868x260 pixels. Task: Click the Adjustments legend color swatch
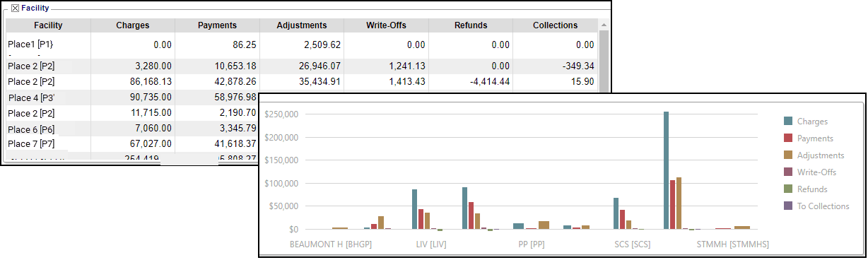pos(787,155)
